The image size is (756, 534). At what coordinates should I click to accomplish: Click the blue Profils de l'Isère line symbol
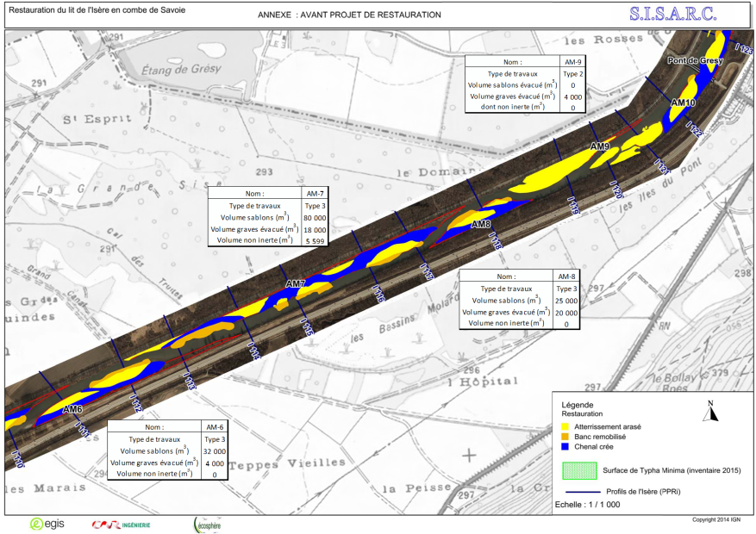coord(578,491)
